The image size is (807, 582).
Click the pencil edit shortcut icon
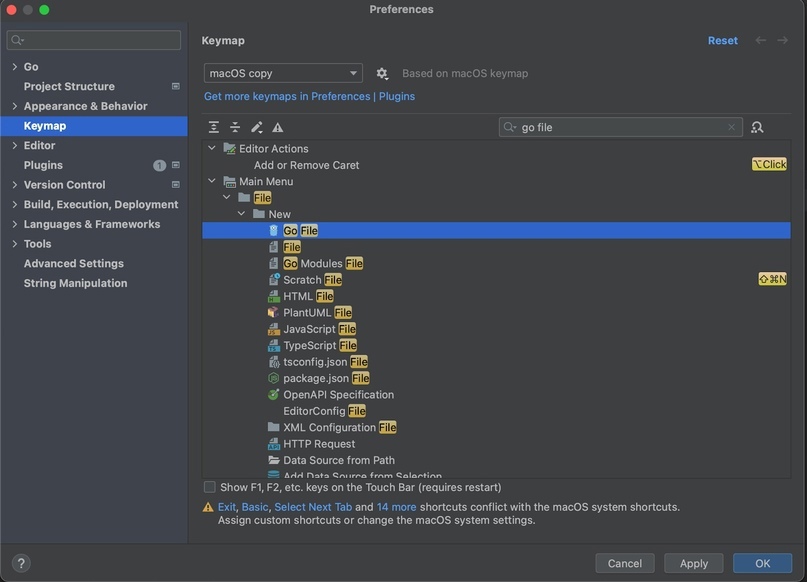click(257, 127)
